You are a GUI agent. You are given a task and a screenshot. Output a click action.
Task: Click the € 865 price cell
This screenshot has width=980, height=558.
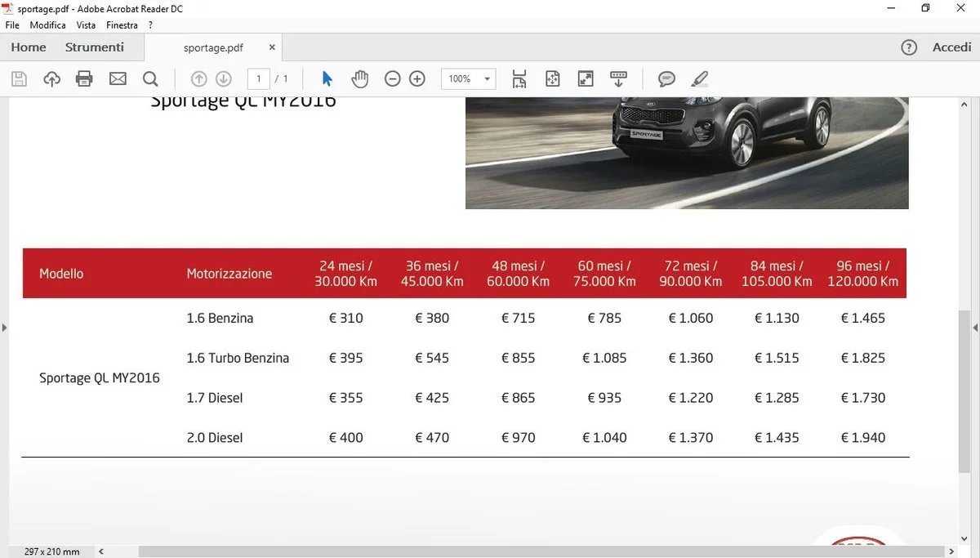pos(519,398)
